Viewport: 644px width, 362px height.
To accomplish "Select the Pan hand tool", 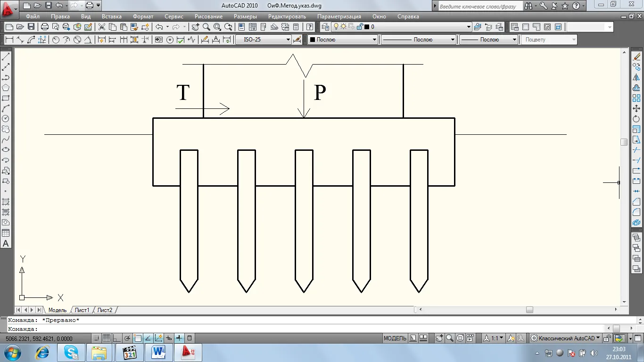I will click(195, 27).
